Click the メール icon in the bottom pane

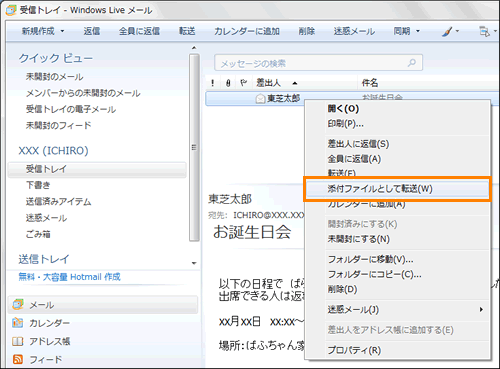18,304
